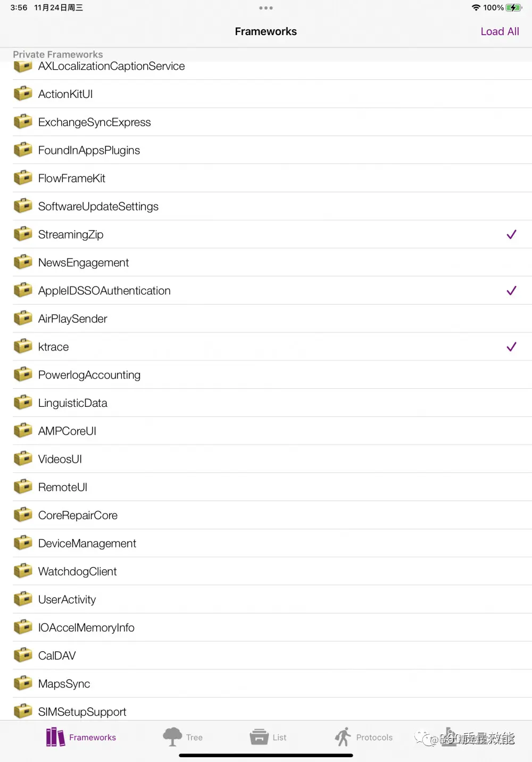Open the DeviceManagement framework entry
The height and width of the screenshot is (762, 532).
point(272,543)
